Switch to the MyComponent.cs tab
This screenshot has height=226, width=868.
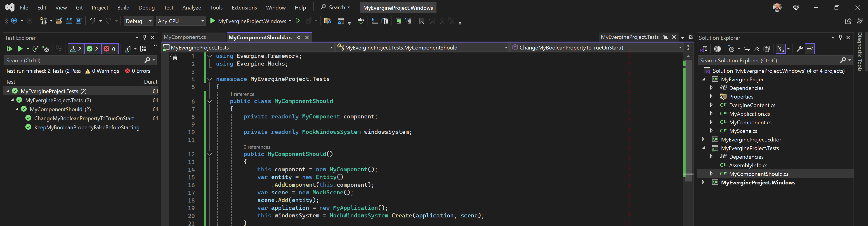coord(185,37)
